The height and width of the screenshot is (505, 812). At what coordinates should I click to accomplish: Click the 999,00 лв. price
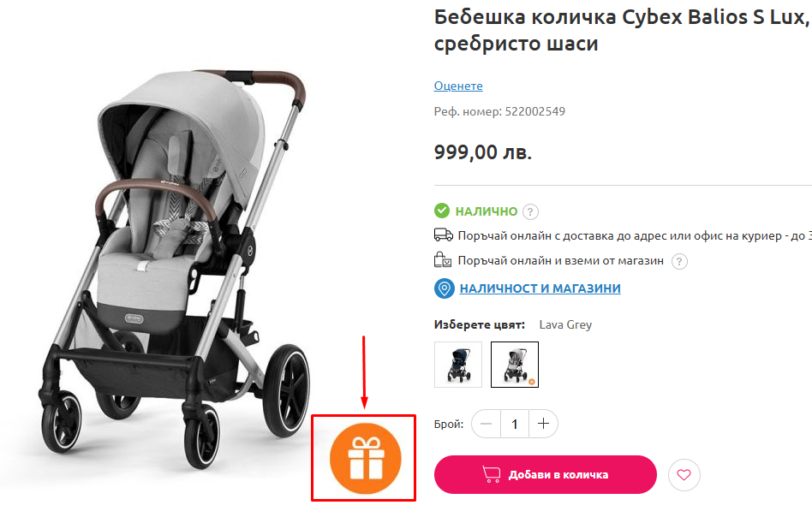click(483, 152)
